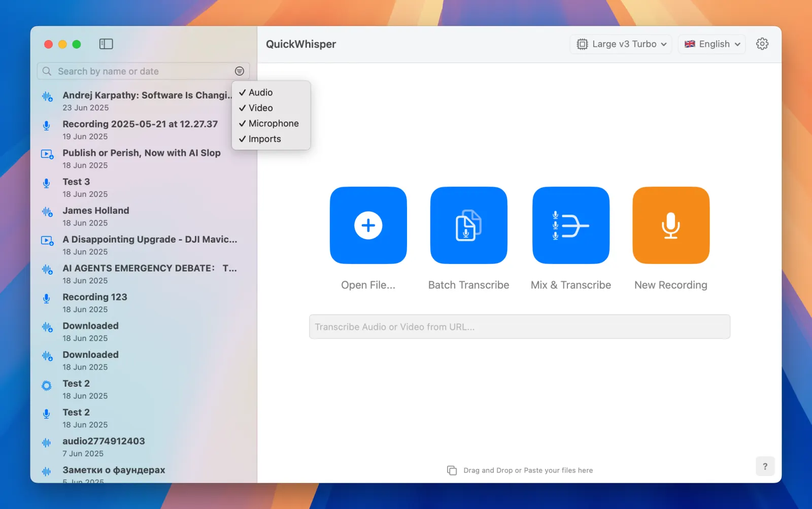Click the search magnifier icon
The width and height of the screenshot is (812, 509).
coord(47,71)
